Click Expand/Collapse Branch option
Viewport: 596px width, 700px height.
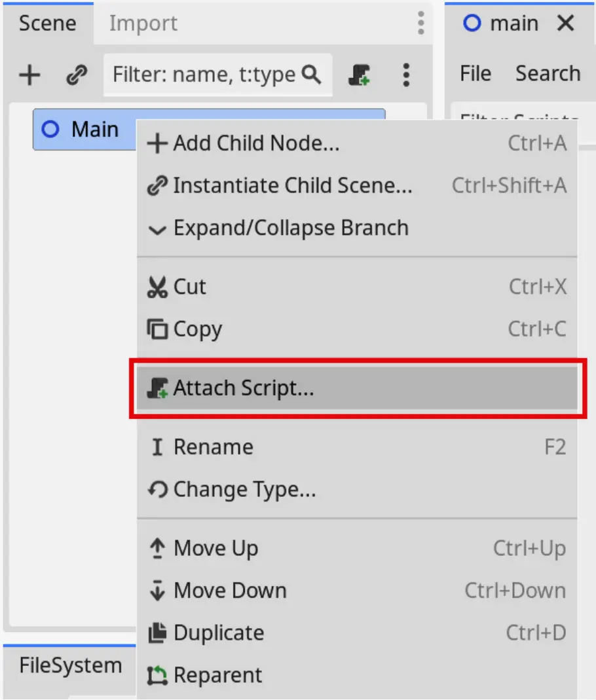tap(290, 228)
